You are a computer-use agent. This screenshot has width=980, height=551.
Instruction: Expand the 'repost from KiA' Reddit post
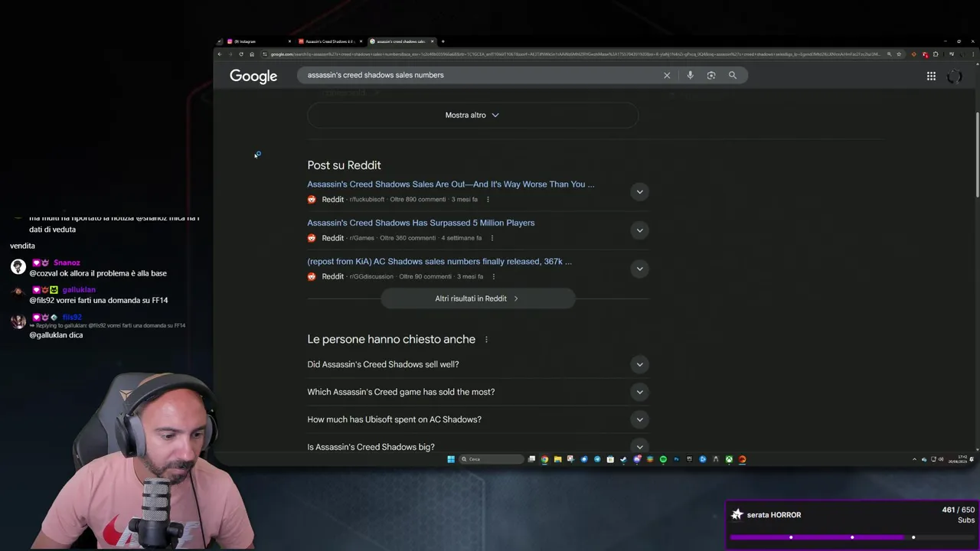639,269
